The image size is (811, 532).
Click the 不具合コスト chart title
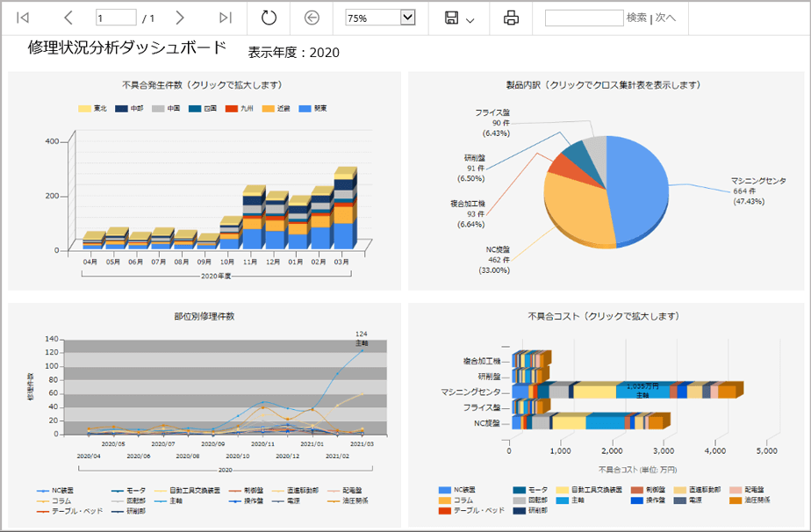point(603,316)
